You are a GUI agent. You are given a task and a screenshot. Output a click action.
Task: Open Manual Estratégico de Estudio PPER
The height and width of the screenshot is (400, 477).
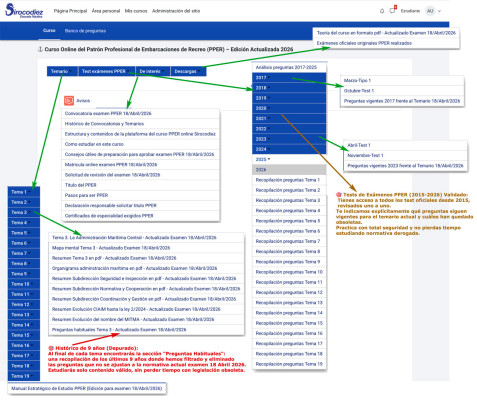coord(87,388)
